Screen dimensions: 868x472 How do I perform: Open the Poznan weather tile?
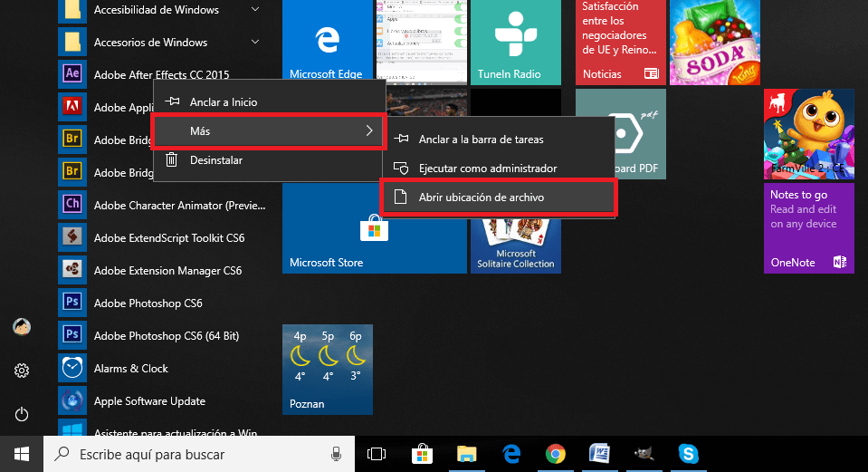coord(328,370)
